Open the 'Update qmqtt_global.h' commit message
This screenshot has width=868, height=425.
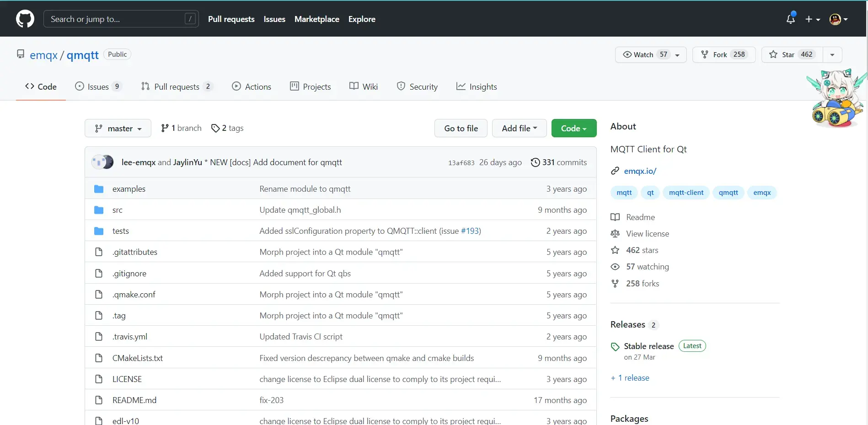[x=300, y=210]
